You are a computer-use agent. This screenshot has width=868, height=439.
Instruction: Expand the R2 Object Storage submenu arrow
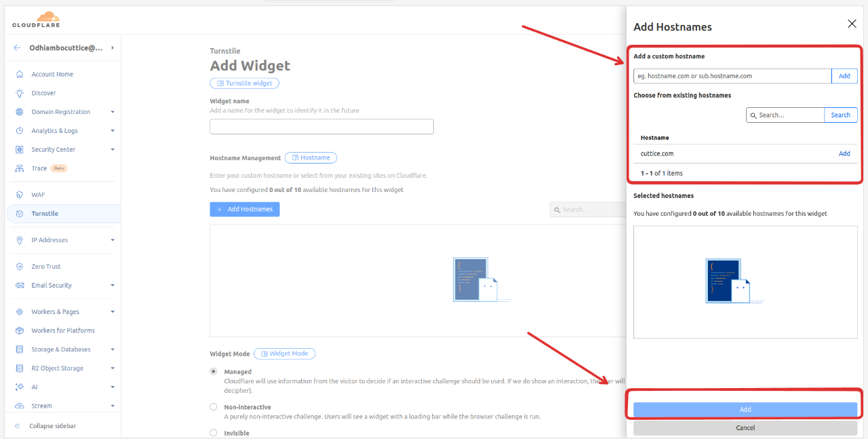[113, 368]
